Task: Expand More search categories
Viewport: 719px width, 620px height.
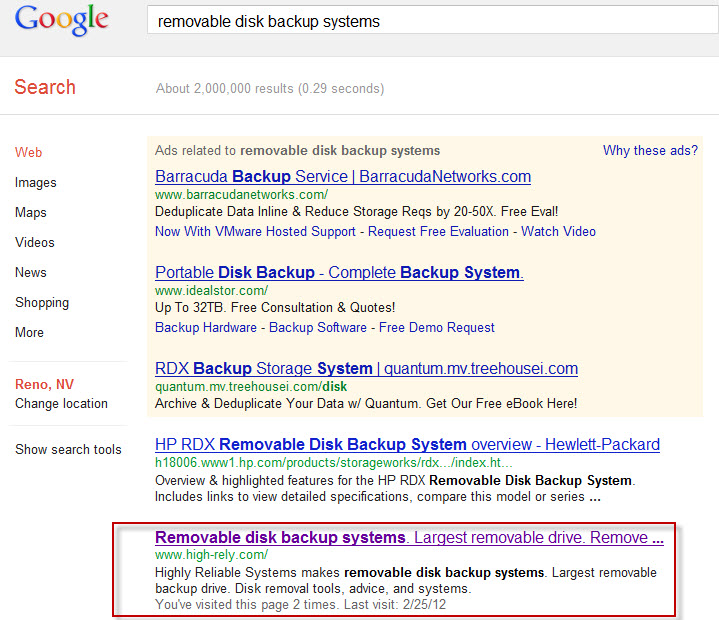Action: pyautogui.click(x=29, y=332)
